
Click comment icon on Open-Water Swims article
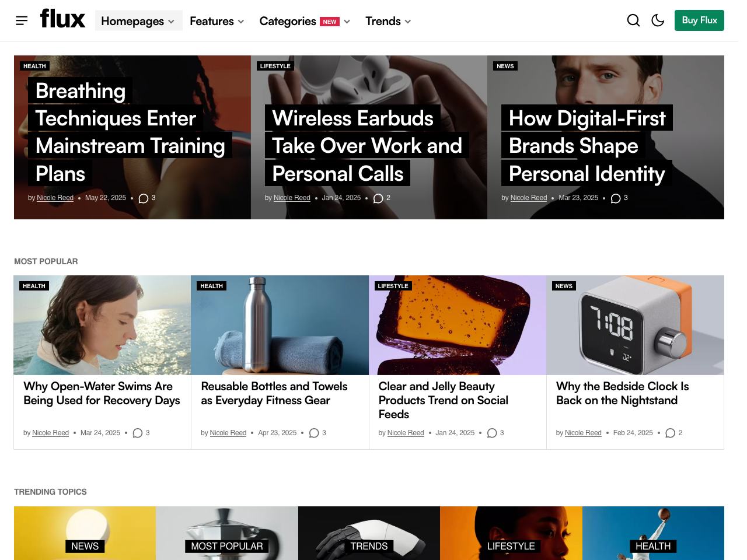[138, 433]
